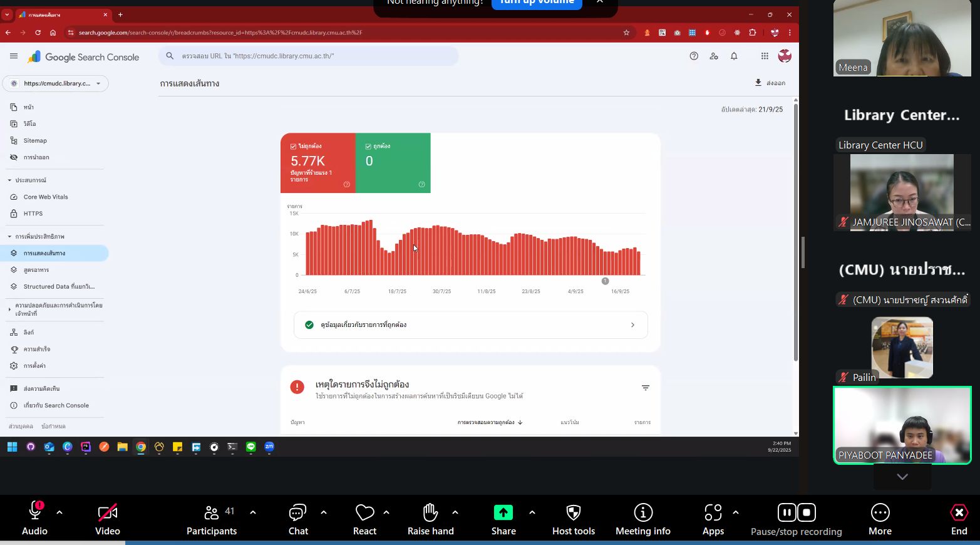The image size is (980, 545).
Task: Start video with the Video button
Action: click(108, 513)
